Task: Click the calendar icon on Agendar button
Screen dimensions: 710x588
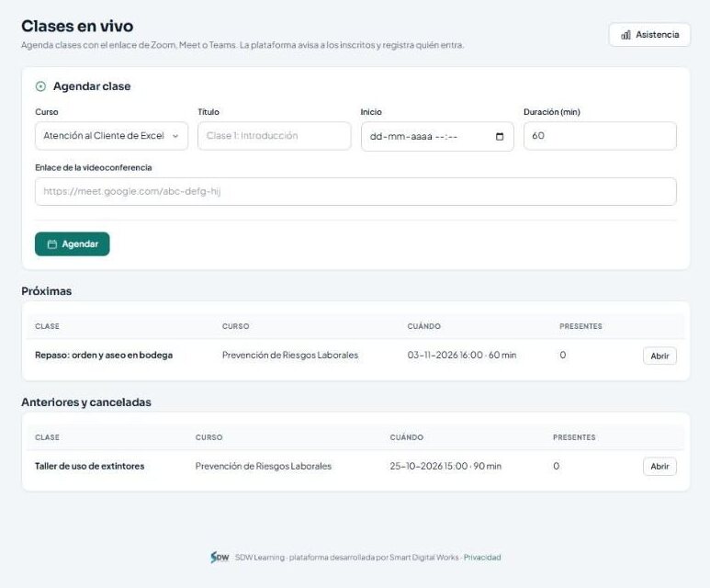Action: [52, 244]
